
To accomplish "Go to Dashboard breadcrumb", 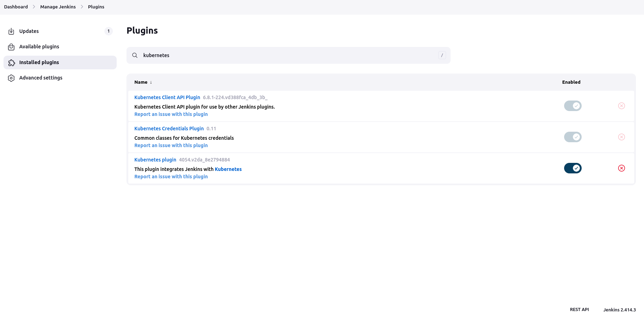I will point(16,7).
